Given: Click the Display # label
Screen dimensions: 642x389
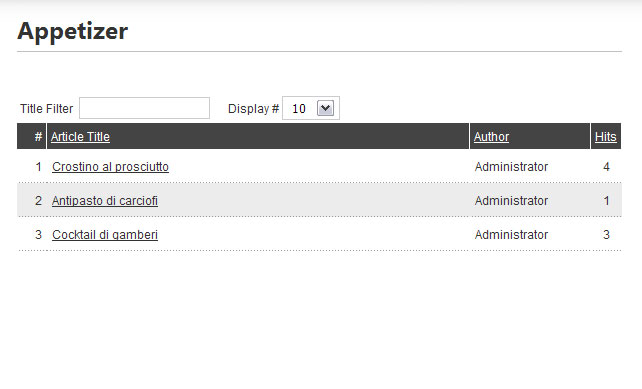Looking at the screenshot, I should coord(253,109).
